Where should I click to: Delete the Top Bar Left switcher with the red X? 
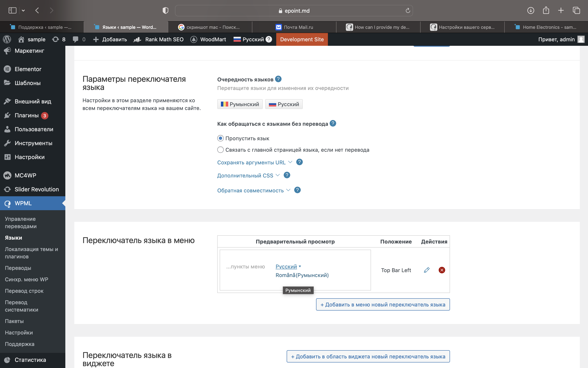pyautogui.click(x=442, y=270)
